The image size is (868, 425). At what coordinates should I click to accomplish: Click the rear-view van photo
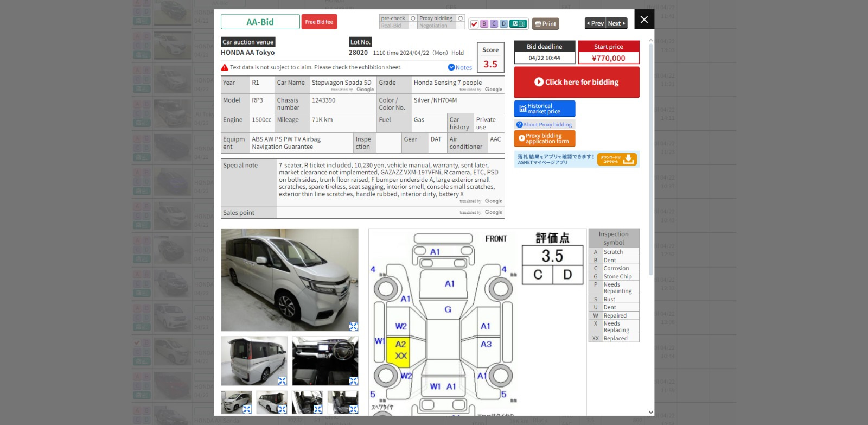click(254, 361)
